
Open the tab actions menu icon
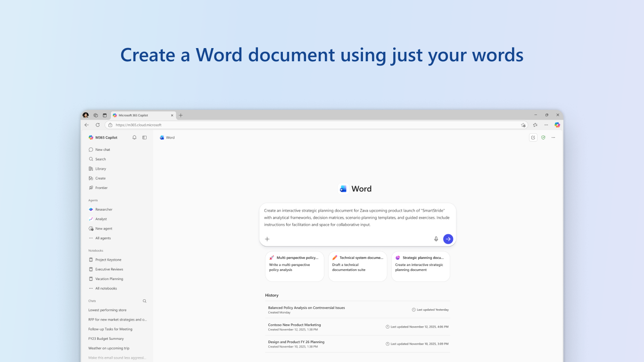point(105,115)
